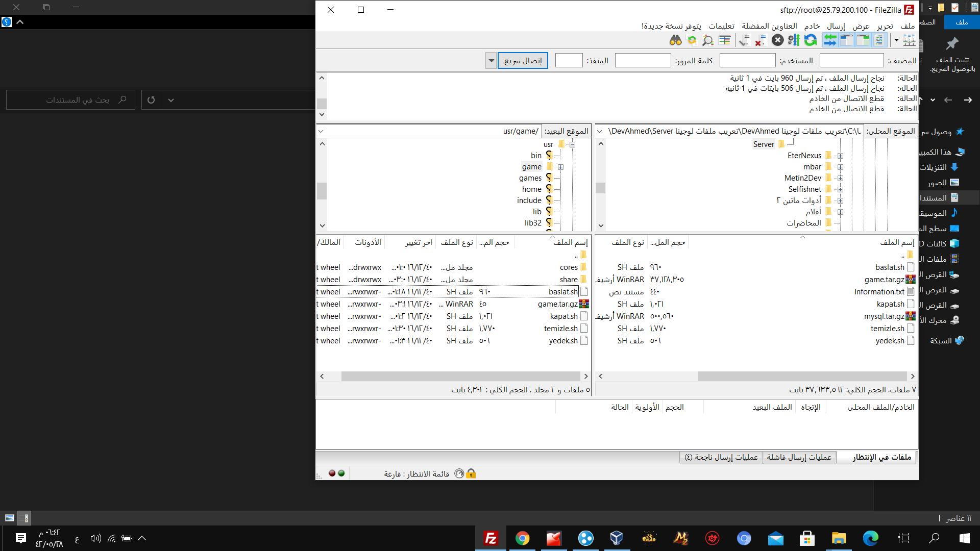The image size is (980, 551).
Task: Toggle local directory tree display
Action: click(863, 40)
